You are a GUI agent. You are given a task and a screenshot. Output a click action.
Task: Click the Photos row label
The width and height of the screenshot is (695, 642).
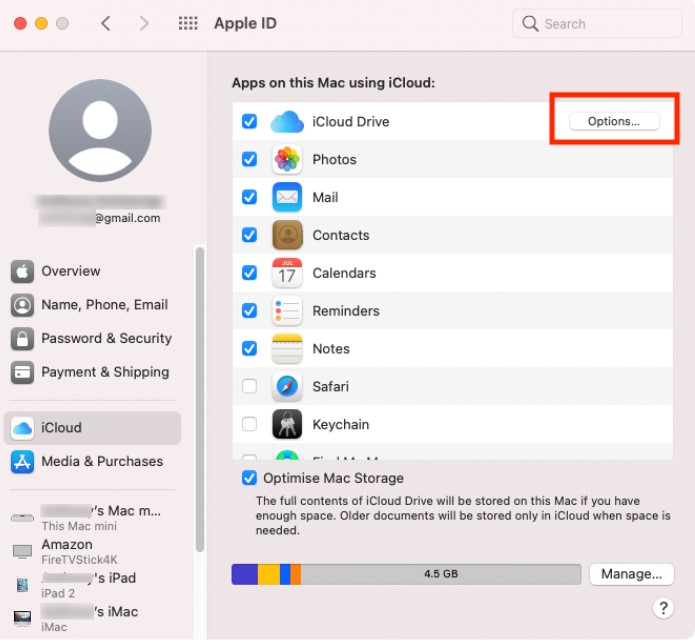coord(334,159)
